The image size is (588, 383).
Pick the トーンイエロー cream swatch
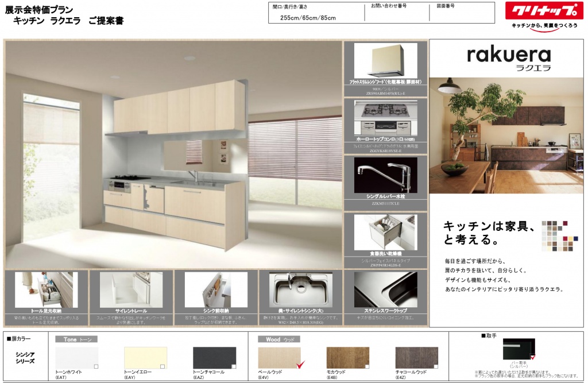145,358
